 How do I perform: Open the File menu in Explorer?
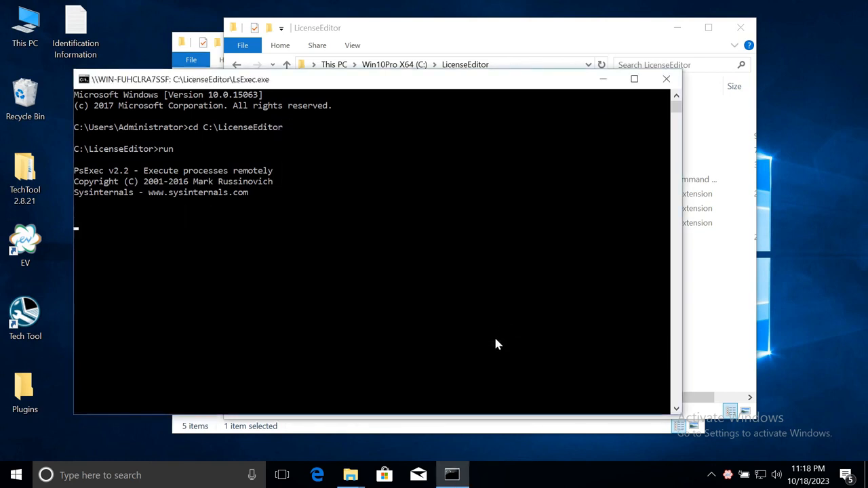242,45
